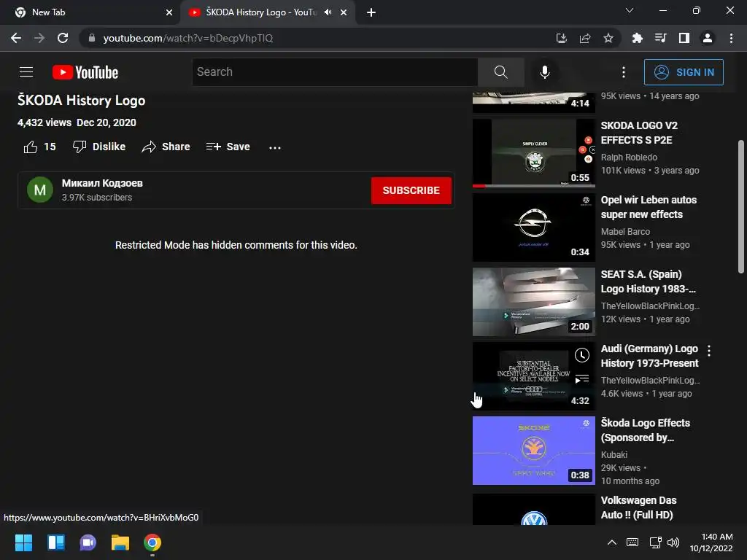The image size is (747, 560).
Task: Switch to the New Tab tab
Action: pos(90,12)
